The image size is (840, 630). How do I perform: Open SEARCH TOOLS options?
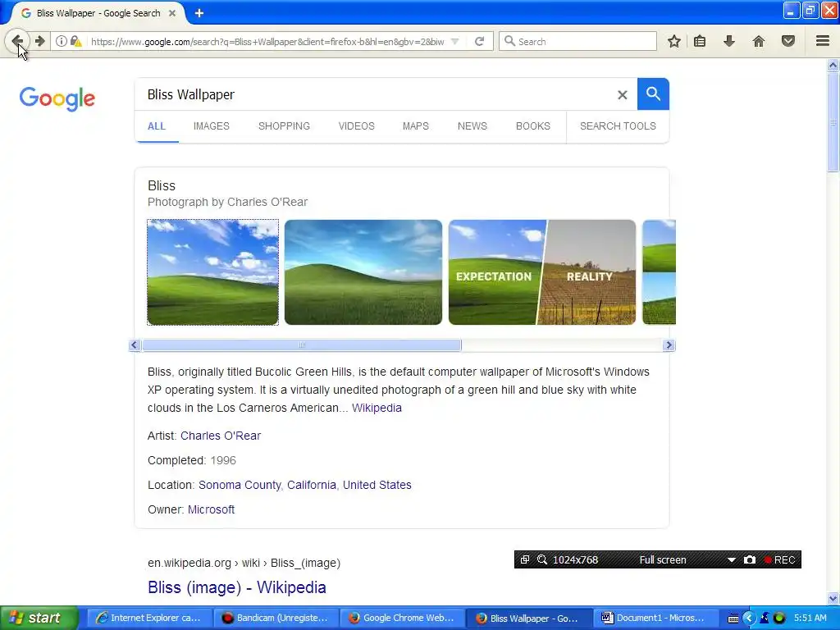618,126
